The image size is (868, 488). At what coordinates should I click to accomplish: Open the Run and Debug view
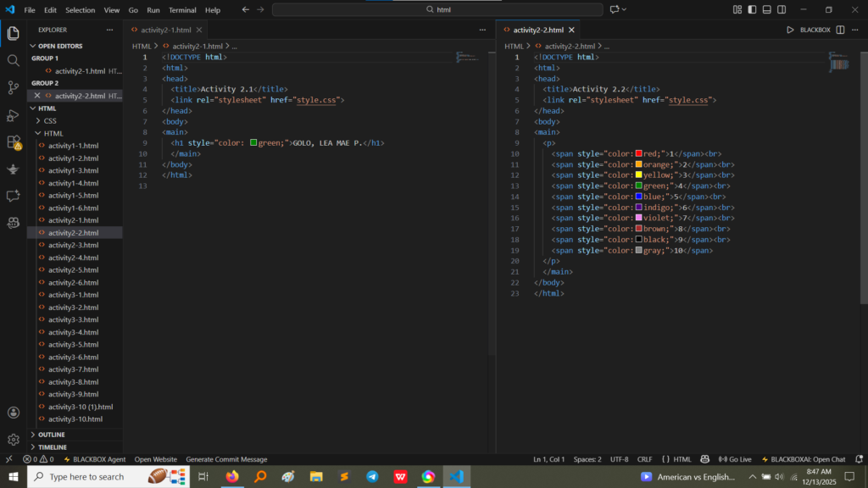point(13,114)
